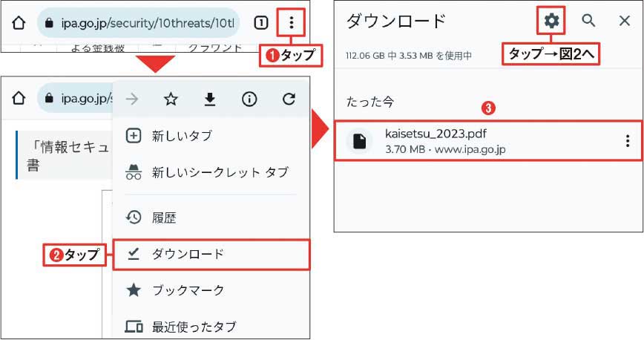
Task: Tap the forward arrow in menu header
Action: click(132, 99)
